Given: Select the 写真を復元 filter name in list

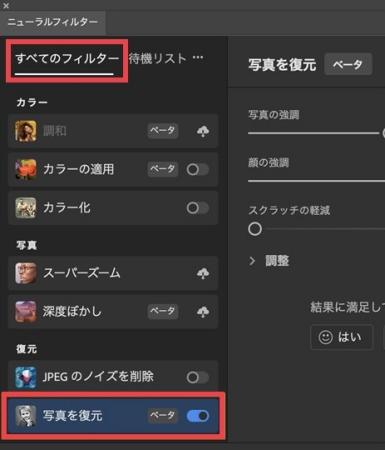Looking at the screenshot, I should tap(72, 416).
